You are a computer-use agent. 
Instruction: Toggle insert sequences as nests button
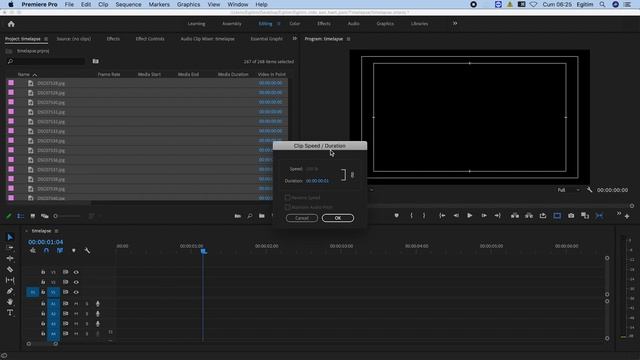coord(33,251)
